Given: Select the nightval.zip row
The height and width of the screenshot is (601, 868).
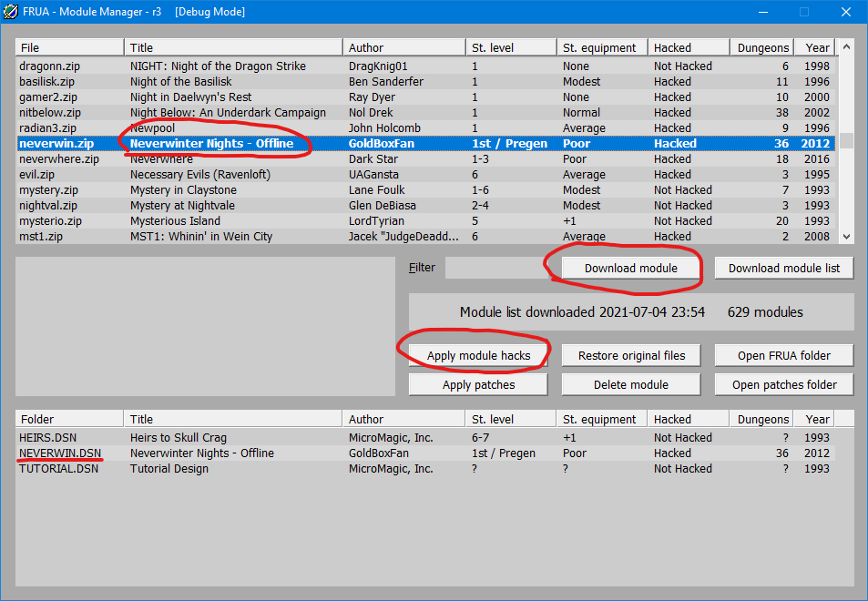Looking at the screenshot, I should coord(425,205).
